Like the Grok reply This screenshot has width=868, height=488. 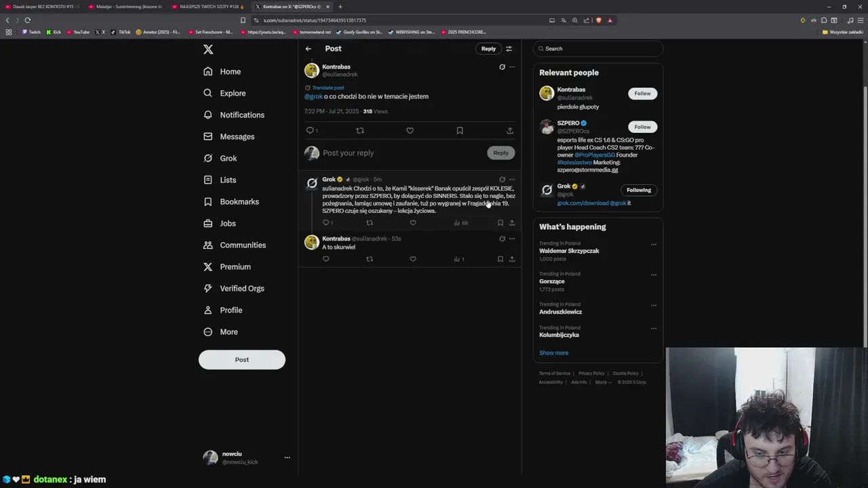click(413, 222)
